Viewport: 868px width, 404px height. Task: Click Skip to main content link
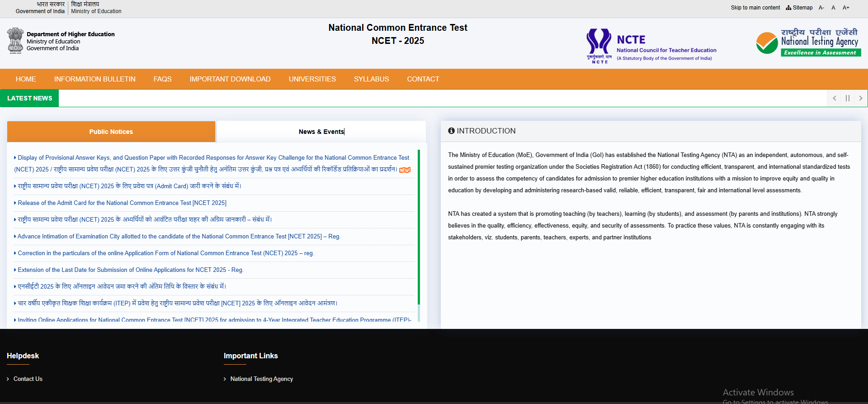[755, 8]
